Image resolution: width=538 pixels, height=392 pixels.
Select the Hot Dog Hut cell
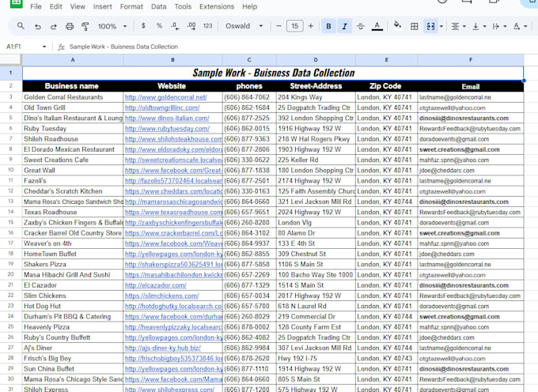(x=73, y=306)
